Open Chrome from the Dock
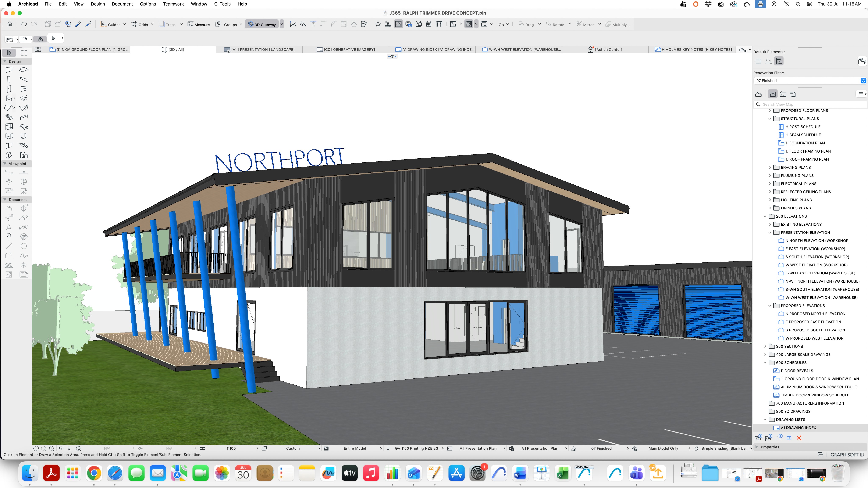 [x=94, y=473]
